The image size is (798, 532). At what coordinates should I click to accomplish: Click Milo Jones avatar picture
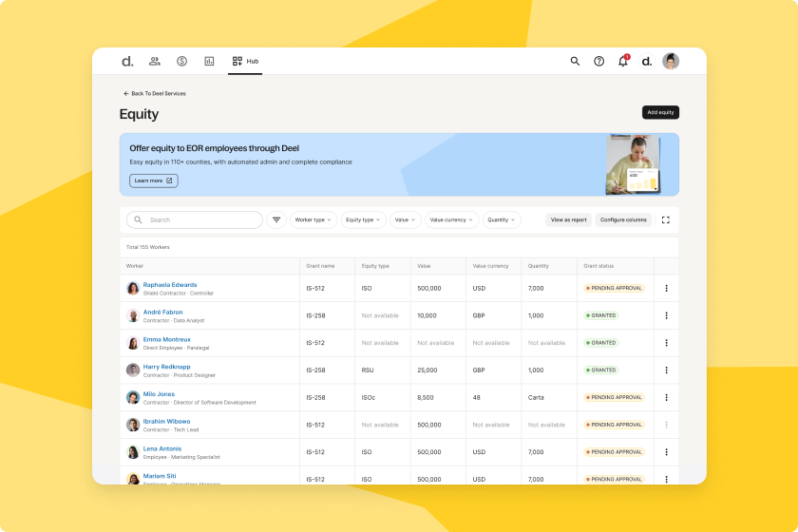pos(133,398)
